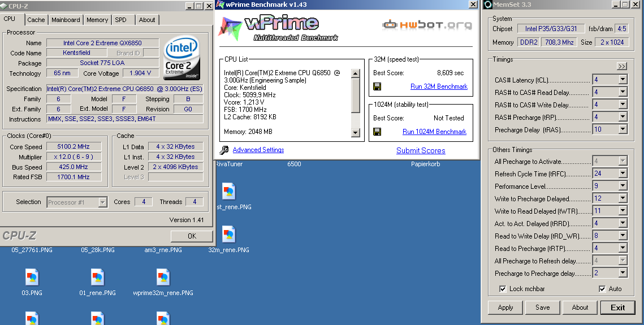Open the Processor #1 selection dropdown

click(x=103, y=202)
